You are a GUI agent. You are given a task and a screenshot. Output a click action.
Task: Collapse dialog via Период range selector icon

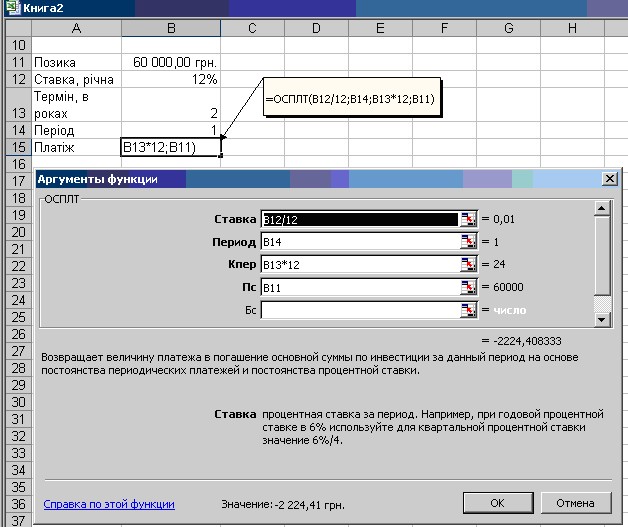tap(468, 242)
